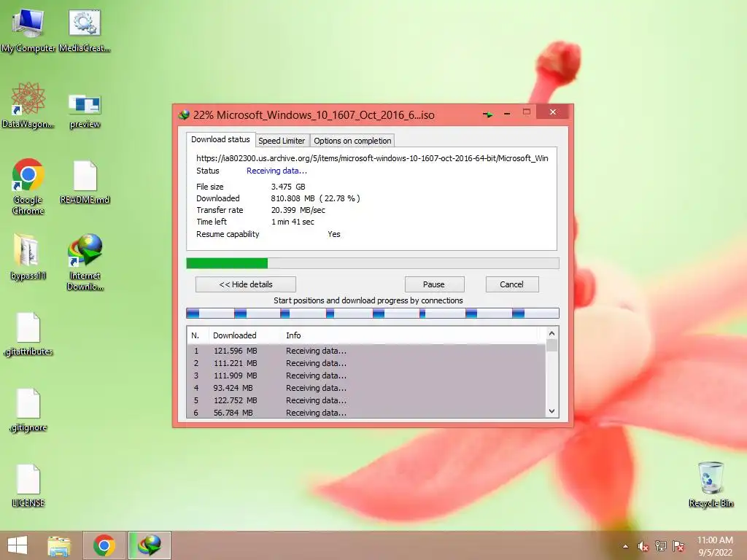Open Action Center flag icon
The image size is (747, 560).
(x=678, y=546)
